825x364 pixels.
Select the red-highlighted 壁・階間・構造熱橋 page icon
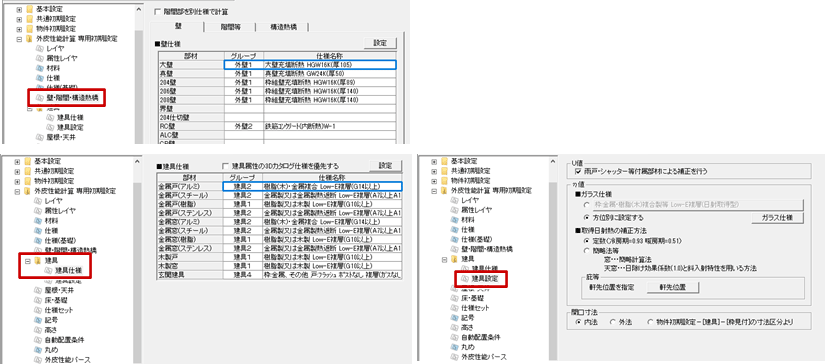(39, 97)
